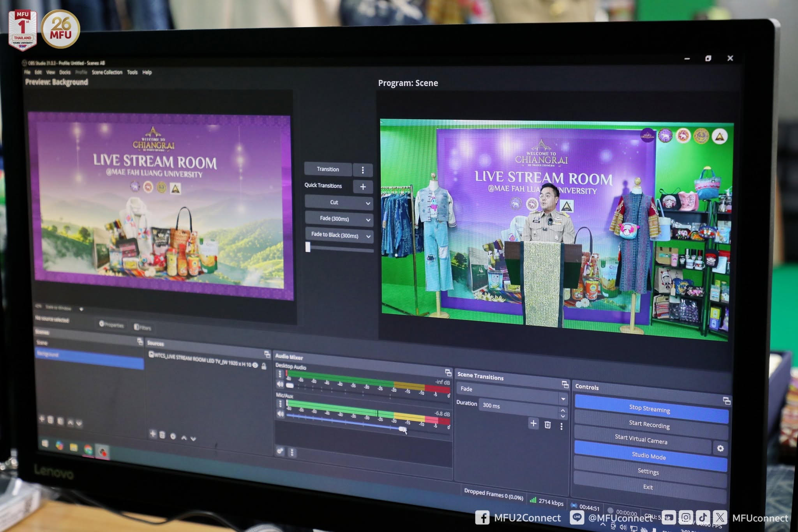Remove source with Sources trash icon

162,435
